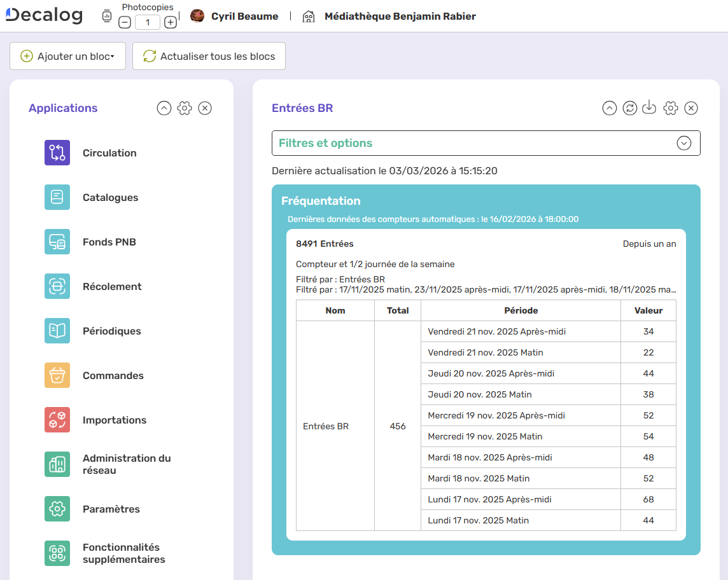Refresh the Entrées BR block
Viewport: 728px width, 580px height.
point(629,108)
